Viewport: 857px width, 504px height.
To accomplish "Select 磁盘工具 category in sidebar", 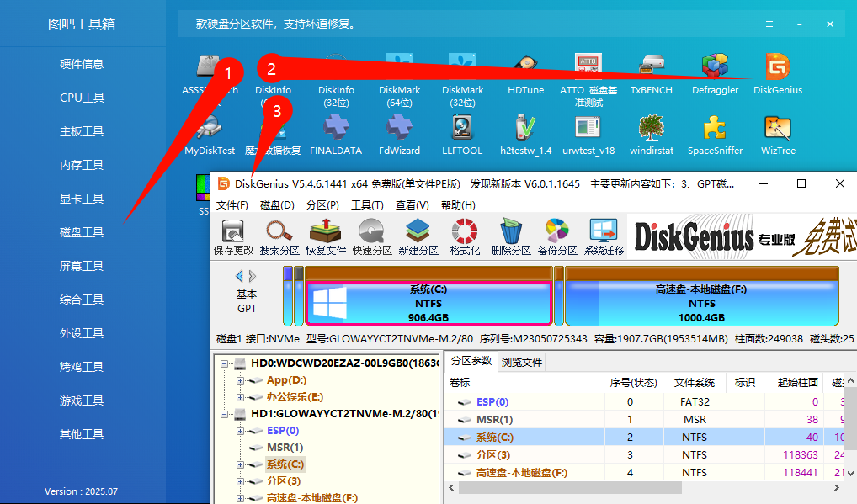I will click(82, 232).
